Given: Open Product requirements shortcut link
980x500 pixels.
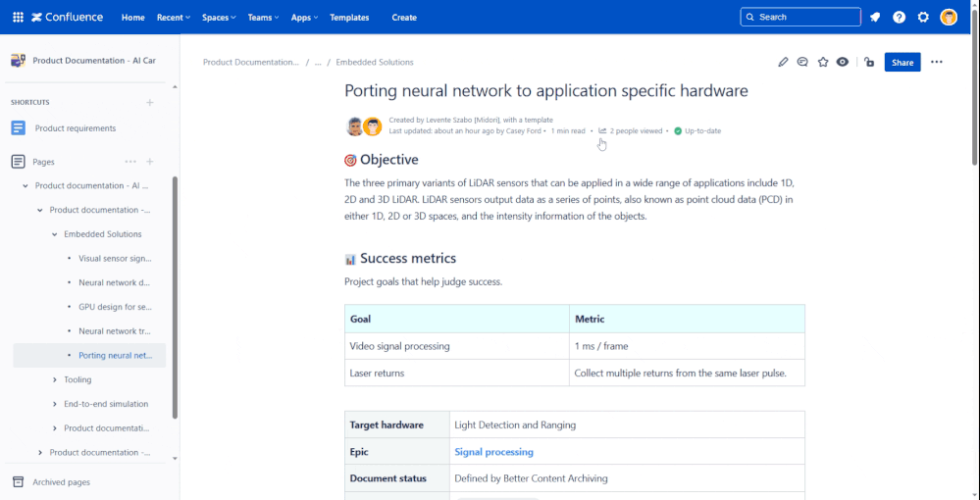Looking at the screenshot, I should 76,128.
